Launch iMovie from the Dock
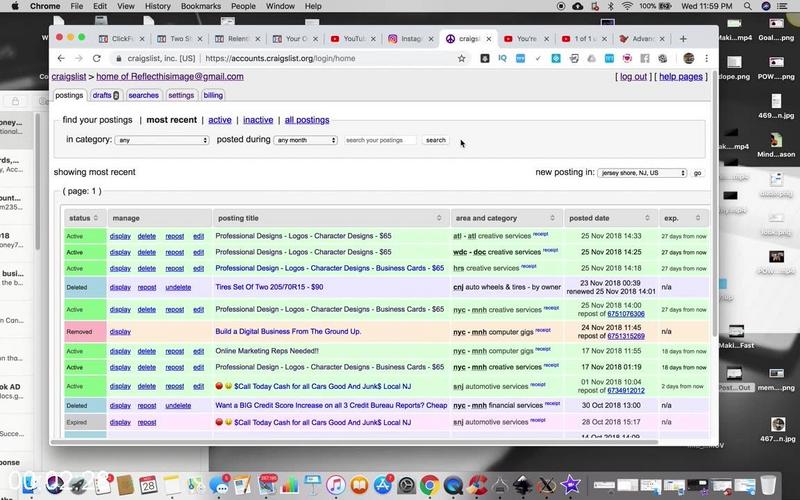The height and width of the screenshot is (500, 800). pyautogui.click(x=570, y=484)
